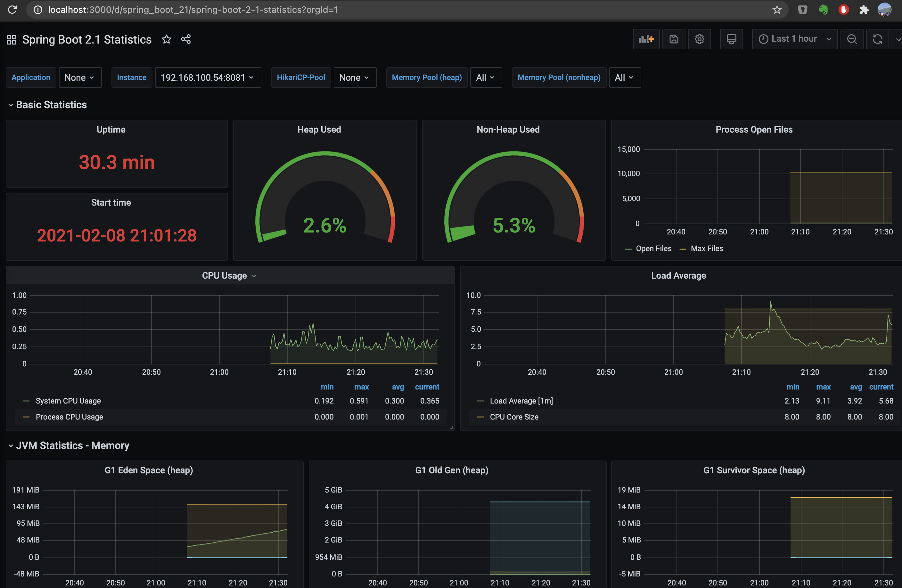Click the 2021-02-08 21:01:28 start time value
Image resolution: width=902 pixels, height=588 pixels.
click(x=117, y=235)
